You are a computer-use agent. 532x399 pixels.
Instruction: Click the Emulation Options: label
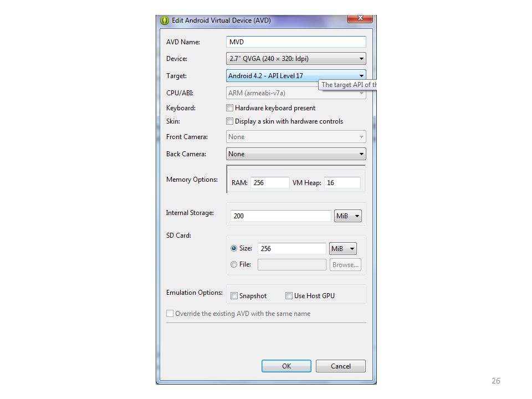195,293
